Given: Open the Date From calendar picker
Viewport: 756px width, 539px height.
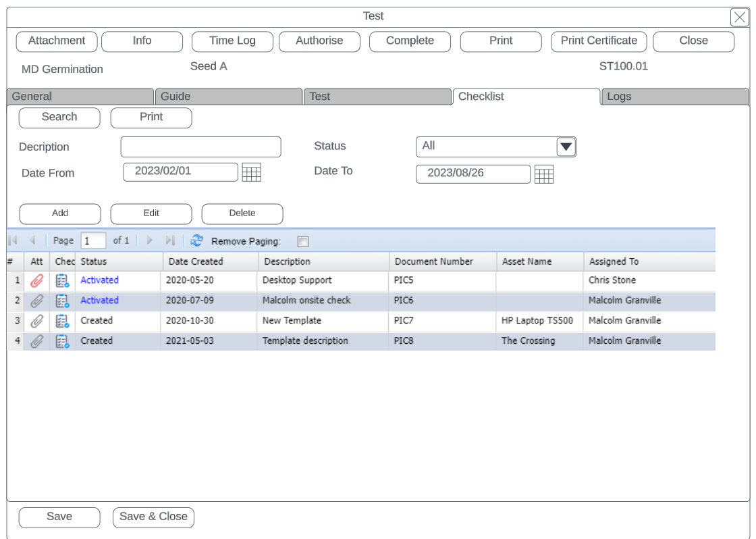Looking at the screenshot, I should click(x=251, y=173).
